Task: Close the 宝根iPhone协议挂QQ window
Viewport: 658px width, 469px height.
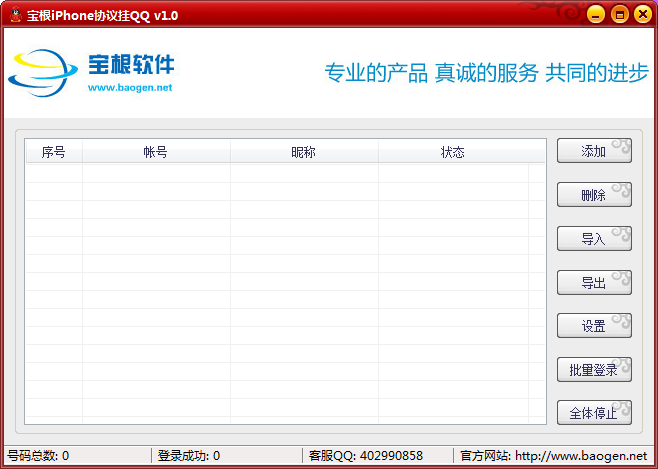Action: pos(643,14)
